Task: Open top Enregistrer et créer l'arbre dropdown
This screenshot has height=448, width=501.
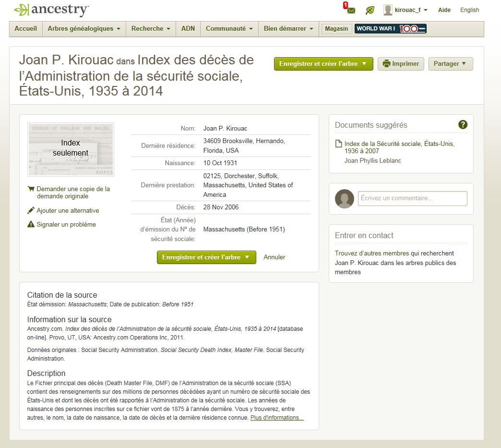Action: point(323,64)
